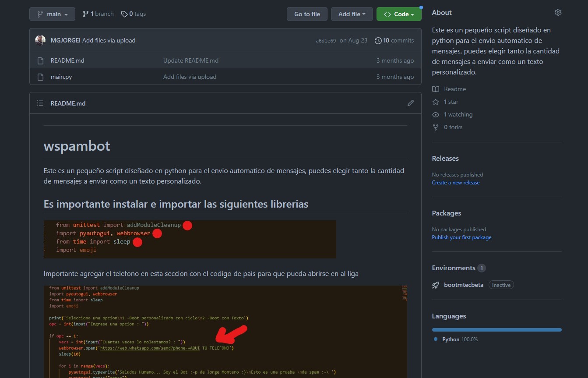Viewport: 588px width, 378px height.
Task: Click the wspambot heading
Action: [77, 146]
